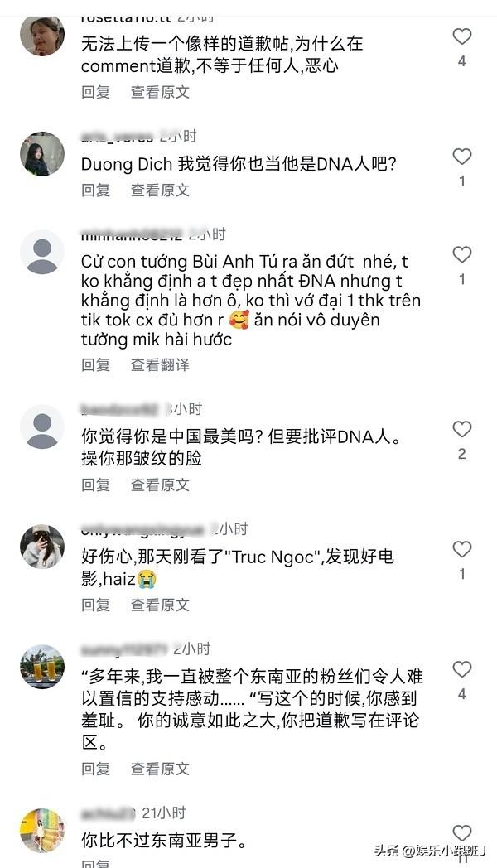Open avatar of the Duong Dich commenter
This screenshot has height=868, width=497.
point(42,154)
